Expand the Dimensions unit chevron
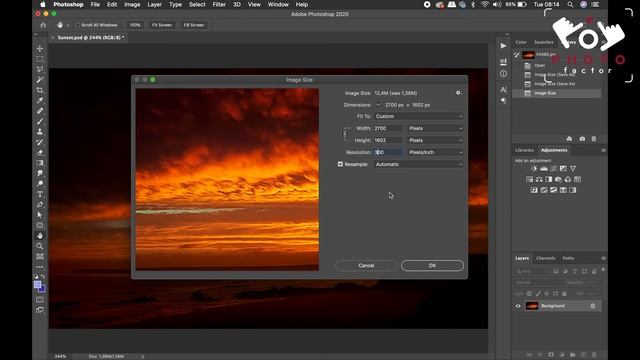Viewport: 640px width, 360px height. click(x=378, y=105)
